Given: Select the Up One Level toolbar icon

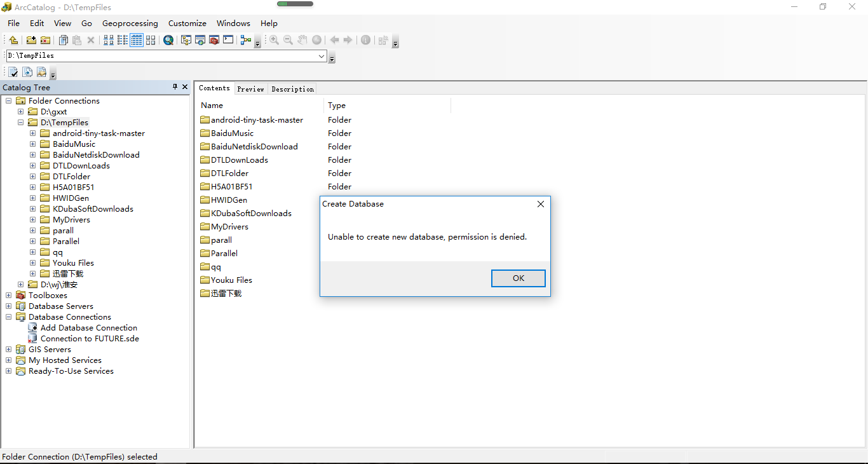Looking at the screenshot, I should point(13,39).
